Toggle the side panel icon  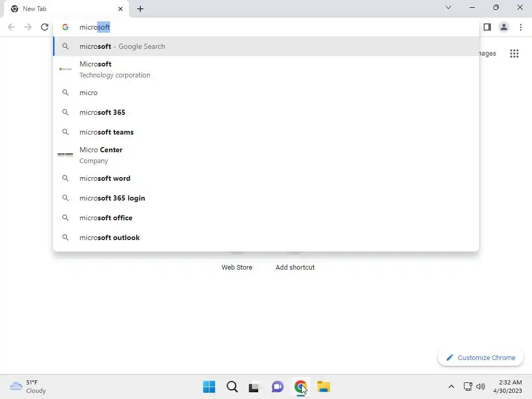(487, 27)
